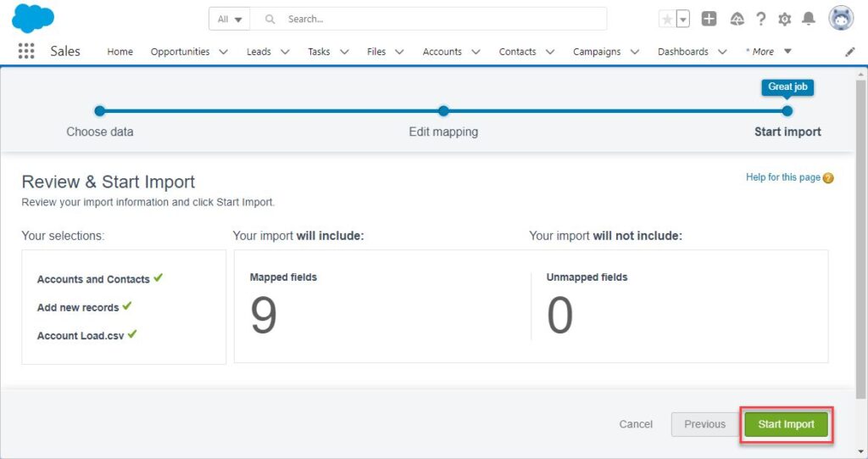
Task: Open the Help question mark icon
Action: click(x=761, y=20)
